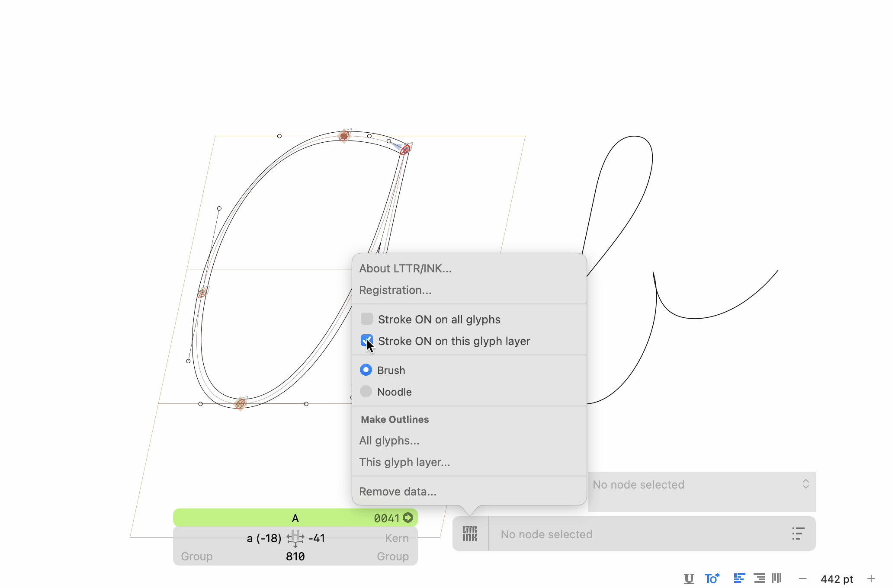Screen dimensions: 892x588
Task: Toggle the underline display icon
Action: (x=689, y=578)
